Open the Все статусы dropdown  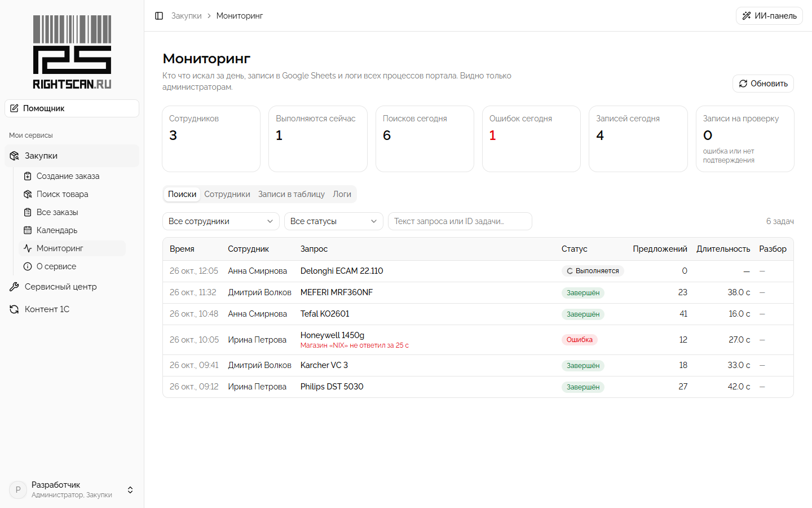(x=334, y=221)
